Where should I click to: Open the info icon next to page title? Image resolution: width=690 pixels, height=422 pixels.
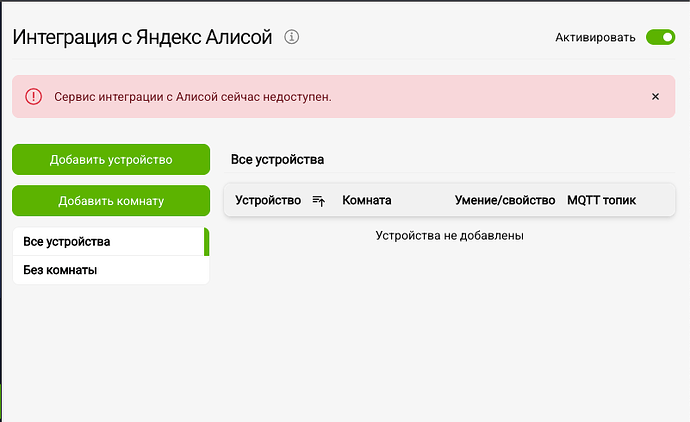[291, 37]
